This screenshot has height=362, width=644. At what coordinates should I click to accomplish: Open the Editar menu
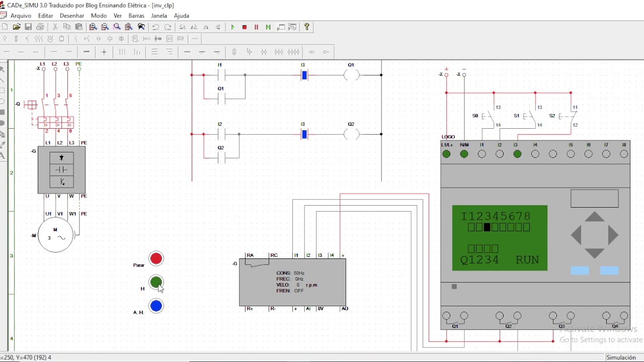[45, 16]
